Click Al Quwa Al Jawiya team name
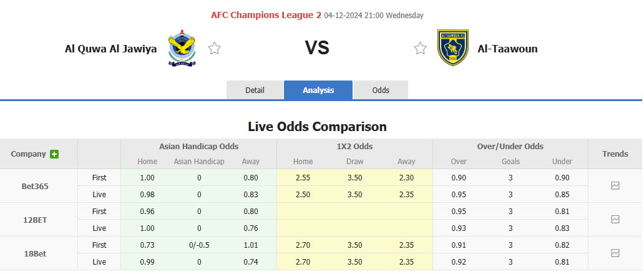 (111, 48)
